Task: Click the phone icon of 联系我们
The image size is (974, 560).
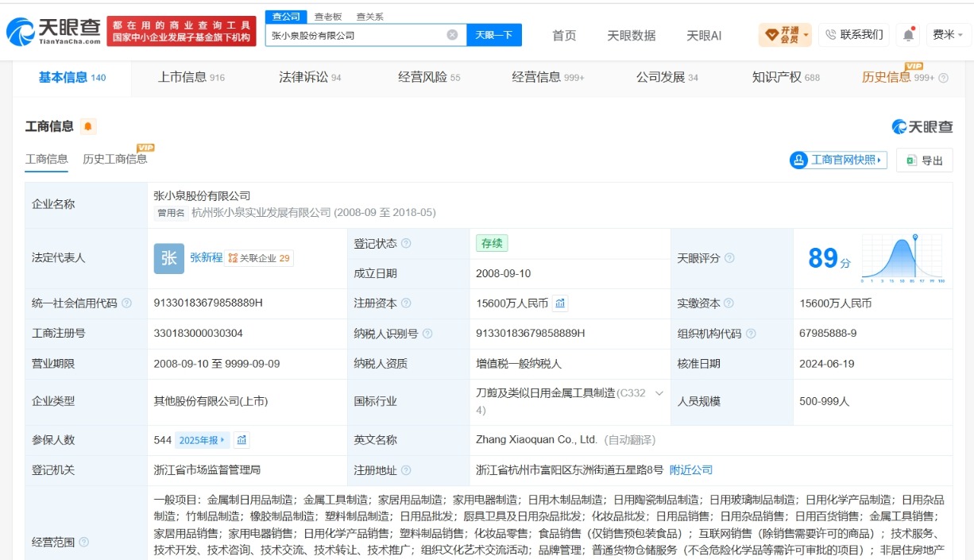Action: point(831,35)
